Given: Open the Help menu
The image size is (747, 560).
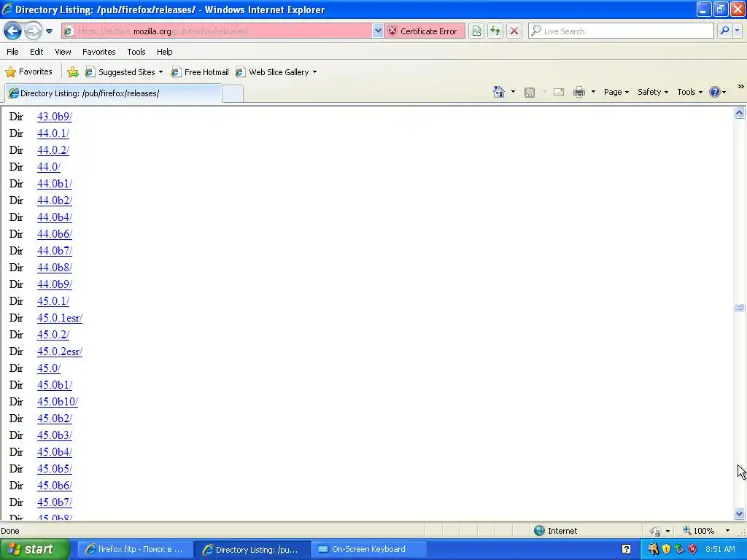Looking at the screenshot, I should click(164, 52).
